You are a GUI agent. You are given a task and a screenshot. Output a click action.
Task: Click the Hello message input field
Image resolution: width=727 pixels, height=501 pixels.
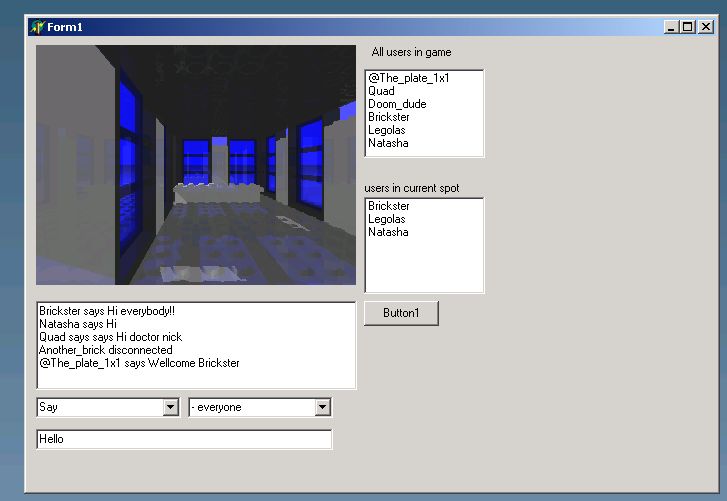184,439
